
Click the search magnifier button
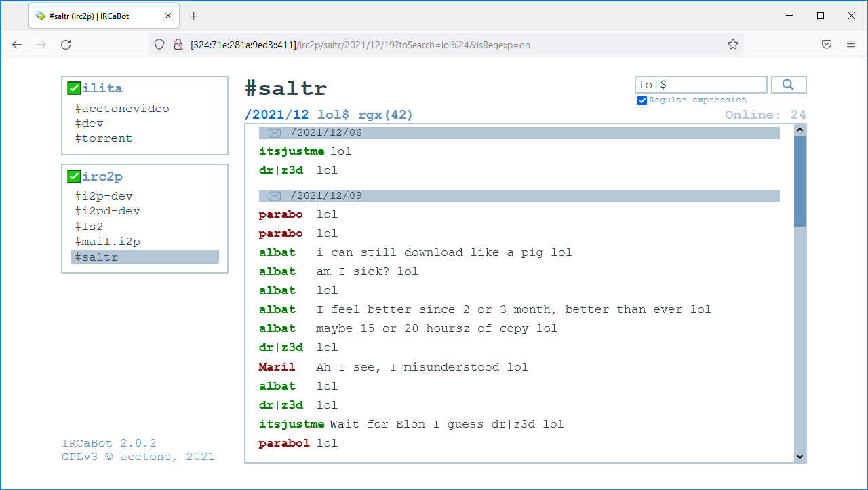pyautogui.click(x=789, y=85)
